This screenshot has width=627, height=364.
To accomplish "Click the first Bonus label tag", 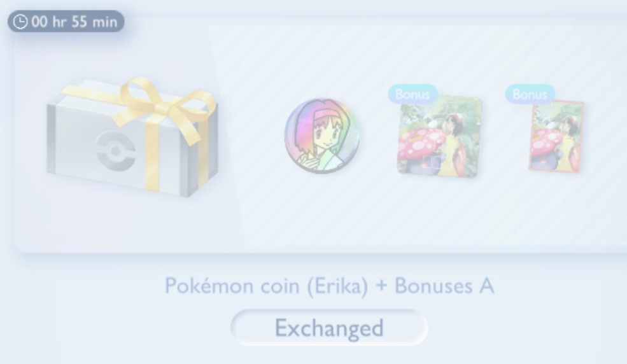I will (412, 94).
